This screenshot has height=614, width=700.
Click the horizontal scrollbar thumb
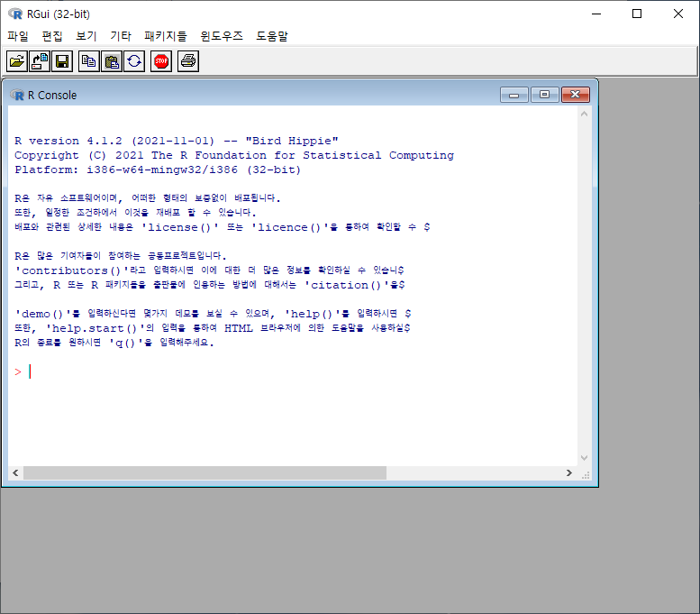click(205, 472)
